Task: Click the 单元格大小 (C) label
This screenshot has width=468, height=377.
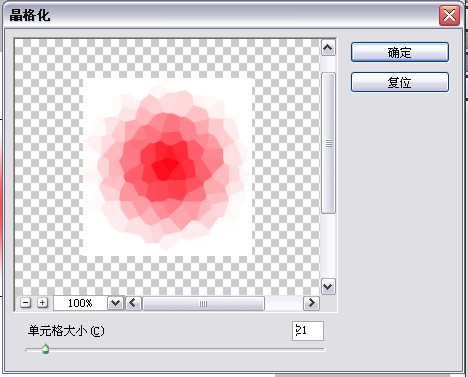Action: (66, 331)
